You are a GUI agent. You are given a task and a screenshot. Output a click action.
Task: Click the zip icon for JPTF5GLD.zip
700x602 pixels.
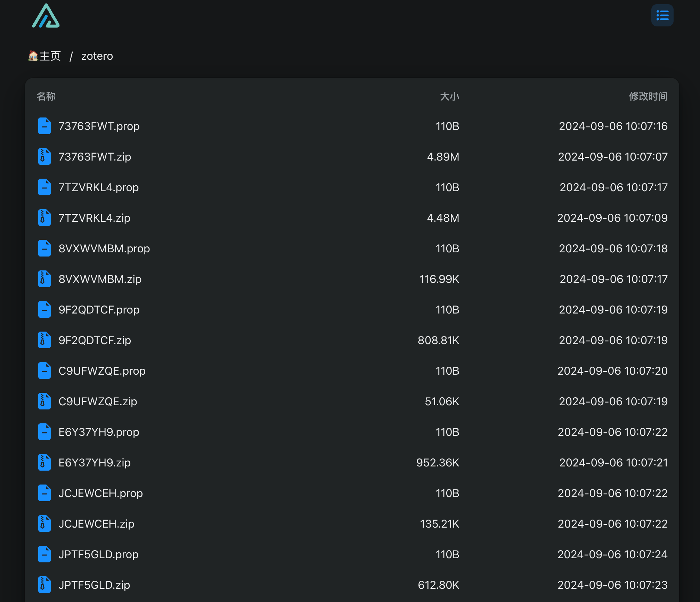click(44, 585)
